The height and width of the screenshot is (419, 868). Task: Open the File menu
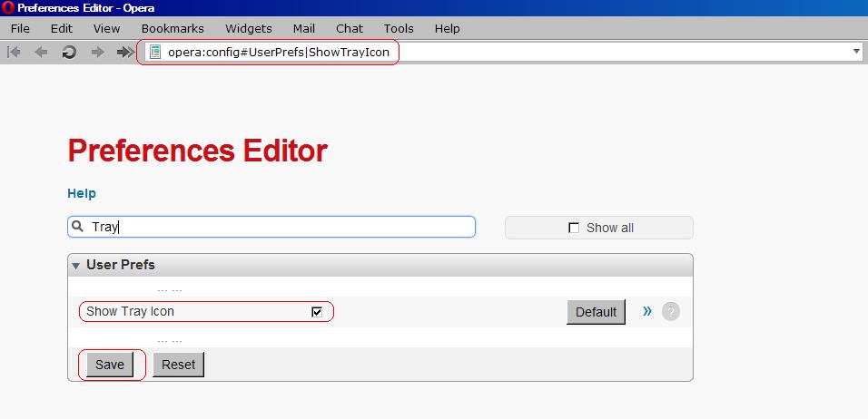point(20,28)
